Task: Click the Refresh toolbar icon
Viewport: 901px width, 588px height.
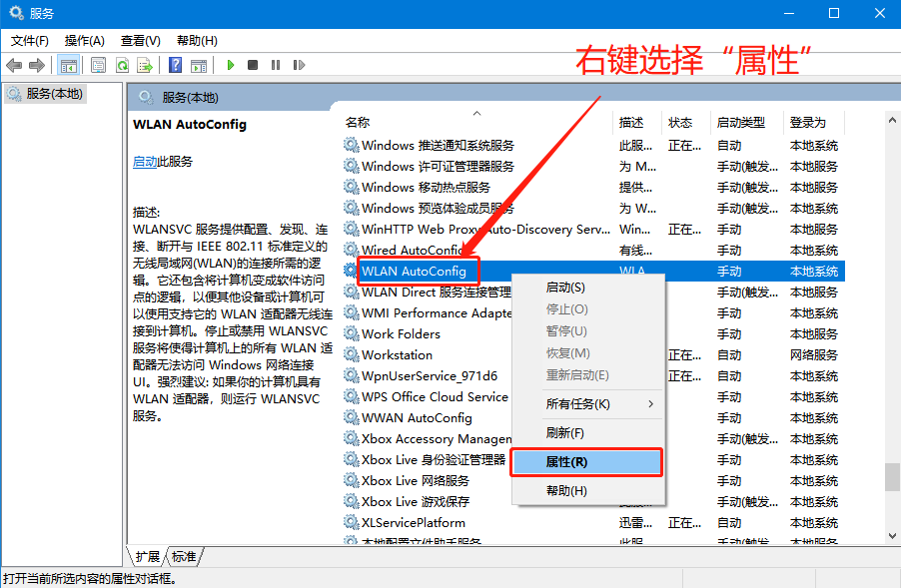Action: [x=122, y=65]
